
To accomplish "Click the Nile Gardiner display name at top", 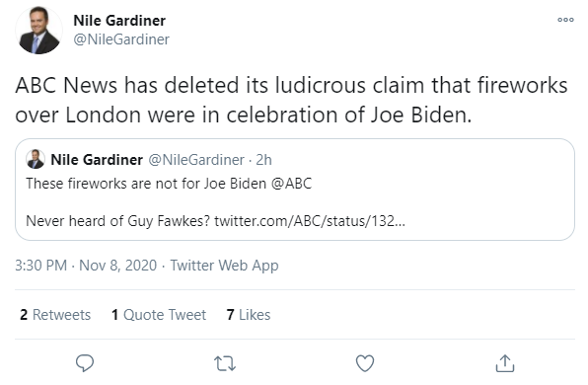I will (x=119, y=21).
